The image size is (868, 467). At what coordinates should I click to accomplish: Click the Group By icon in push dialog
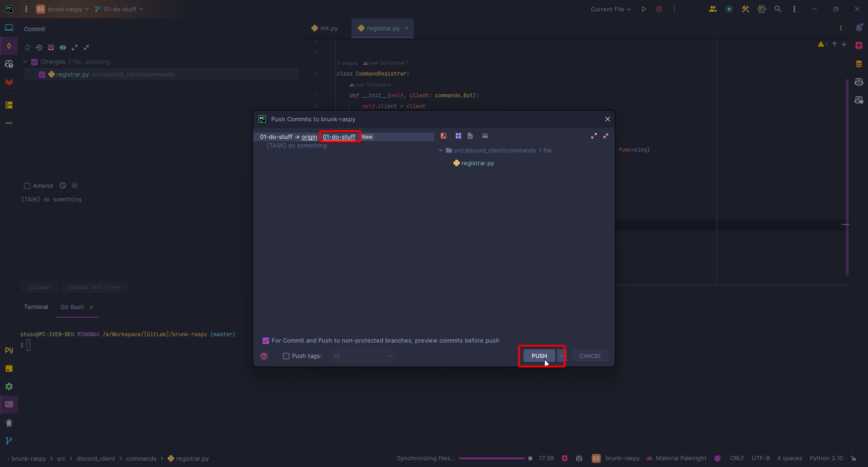click(458, 136)
